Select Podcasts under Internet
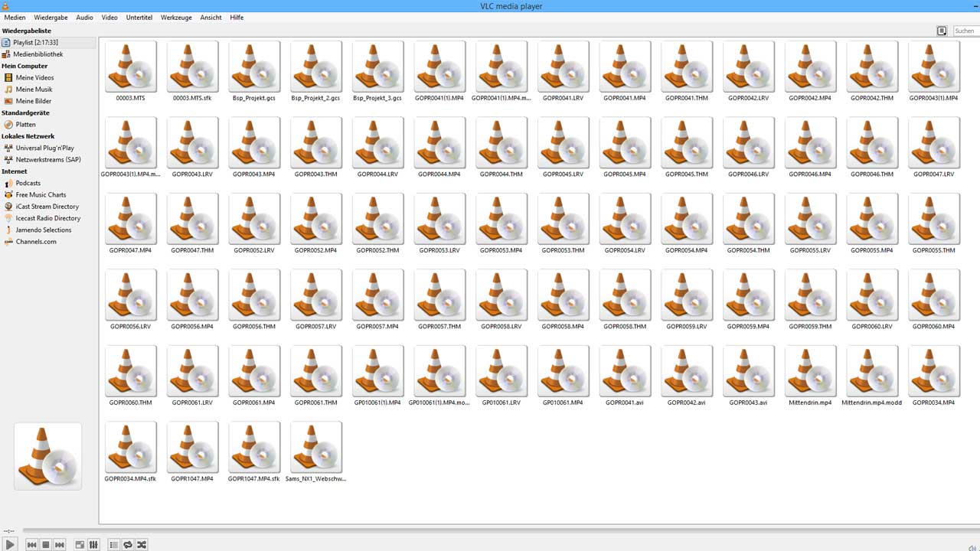The image size is (980, 551). pos(28,184)
